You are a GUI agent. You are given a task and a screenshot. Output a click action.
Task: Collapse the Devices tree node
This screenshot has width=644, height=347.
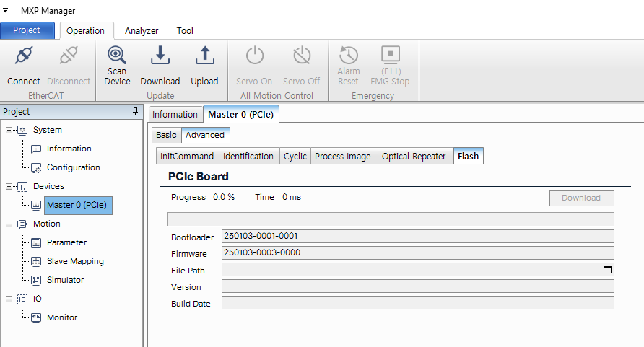[8, 187]
